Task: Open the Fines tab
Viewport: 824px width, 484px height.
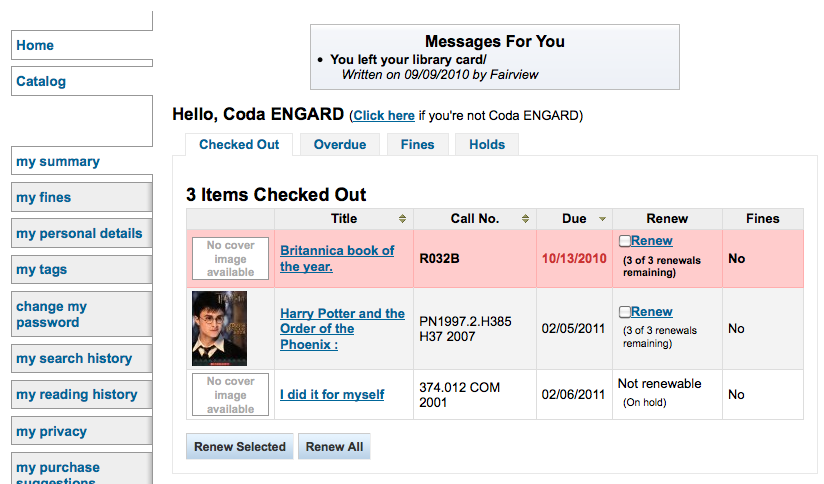Action: point(418,145)
